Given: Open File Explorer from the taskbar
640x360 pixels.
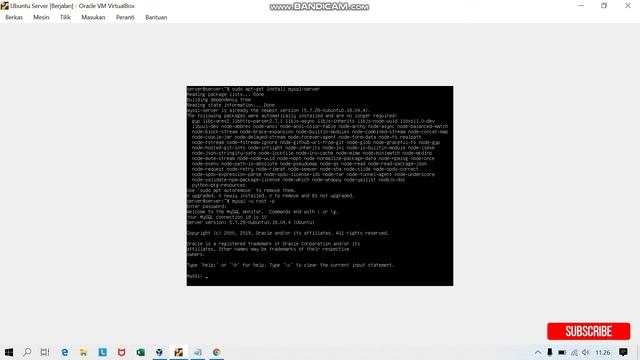Looking at the screenshot, I should coord(84,352).
